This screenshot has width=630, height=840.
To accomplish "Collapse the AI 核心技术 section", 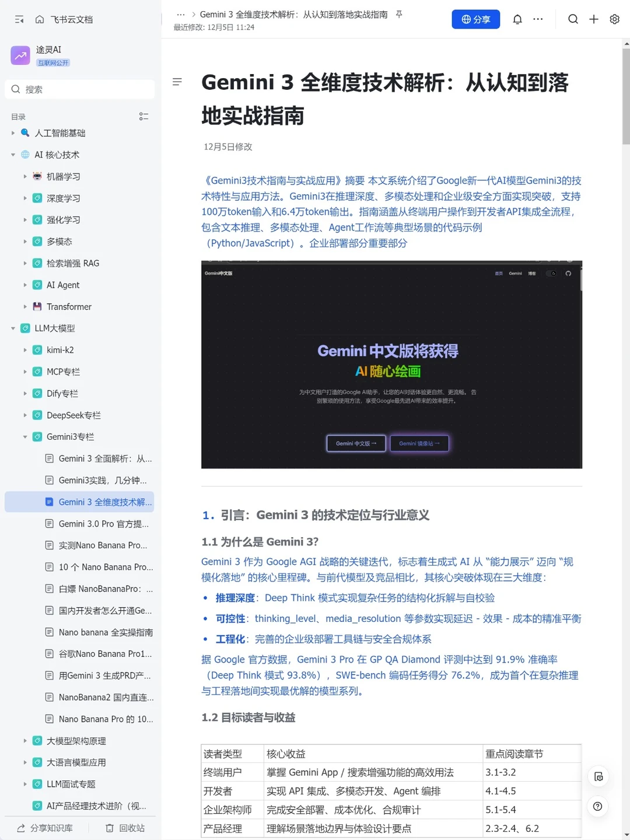I will 13,155.
